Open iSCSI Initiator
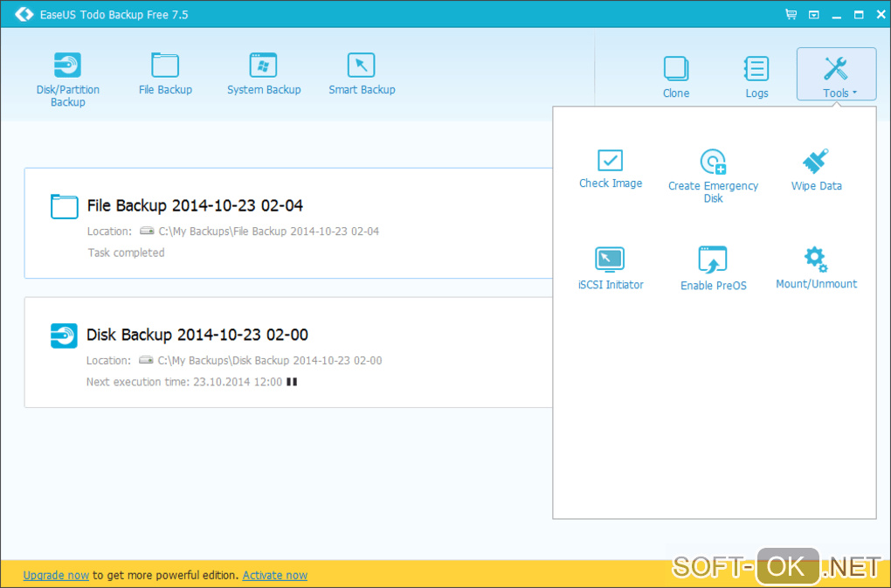 611,268
